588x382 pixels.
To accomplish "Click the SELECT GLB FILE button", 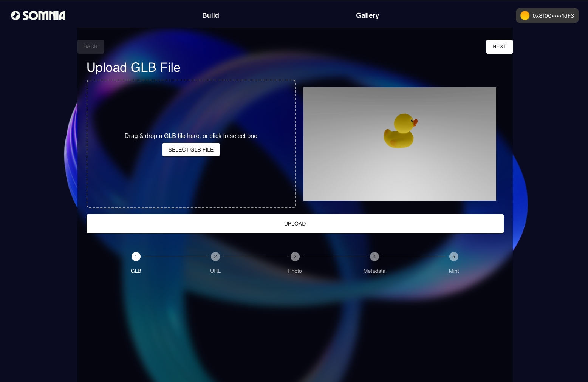I will (x=191, y=150).
